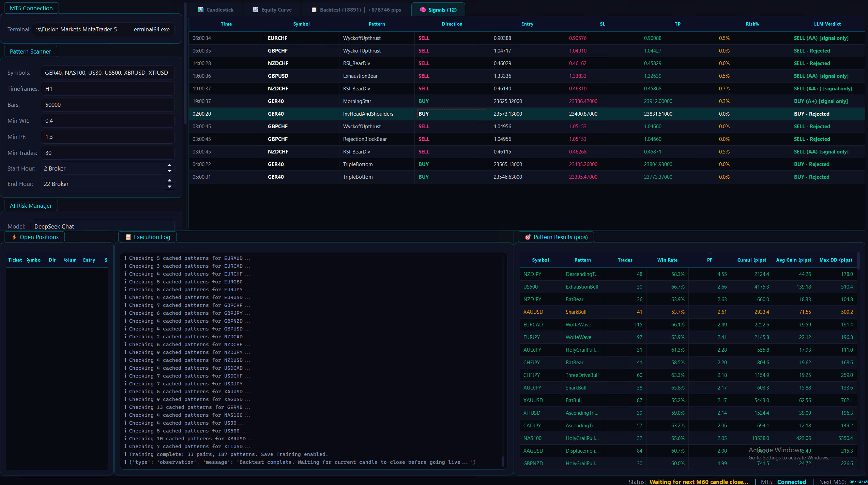The width and height of the screenshot is (868, 485).
Task: Switch to the Equity Curve tab
Action: pos(276,10)
